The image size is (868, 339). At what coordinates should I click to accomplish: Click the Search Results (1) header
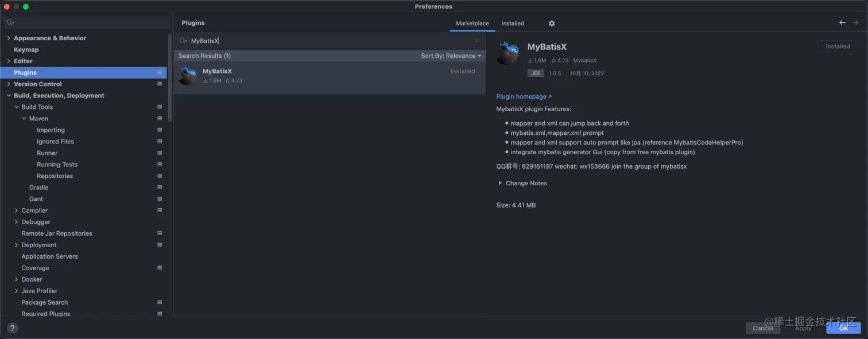point(204,56)
